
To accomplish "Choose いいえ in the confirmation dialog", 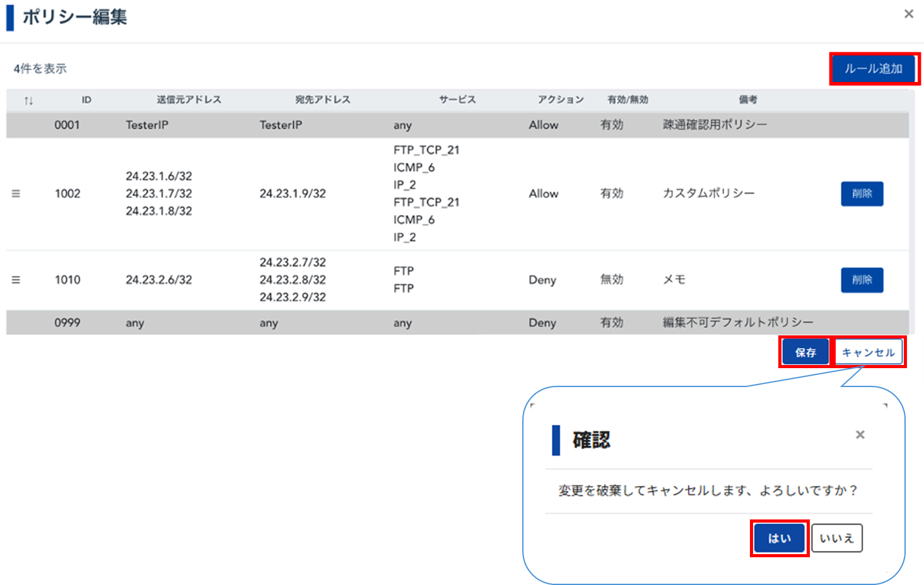I will 836,538.
